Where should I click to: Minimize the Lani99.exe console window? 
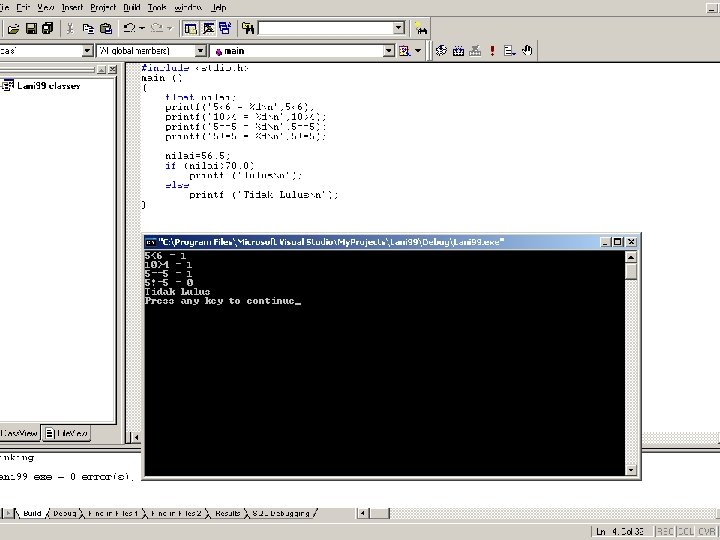click(x=606, y=242)
